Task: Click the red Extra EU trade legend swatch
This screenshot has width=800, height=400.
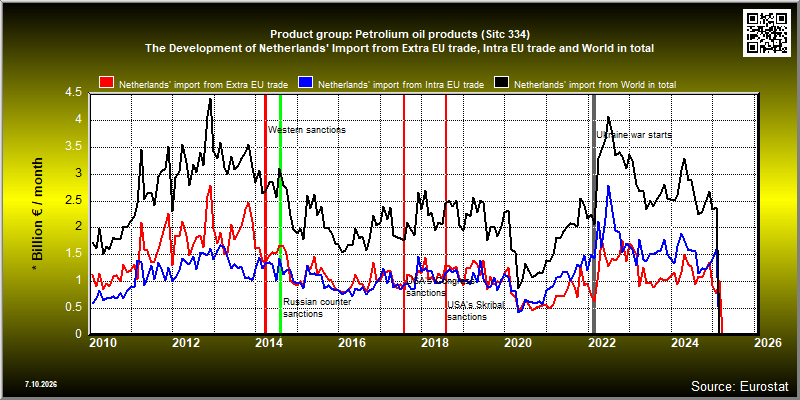Action: [107, 84]
